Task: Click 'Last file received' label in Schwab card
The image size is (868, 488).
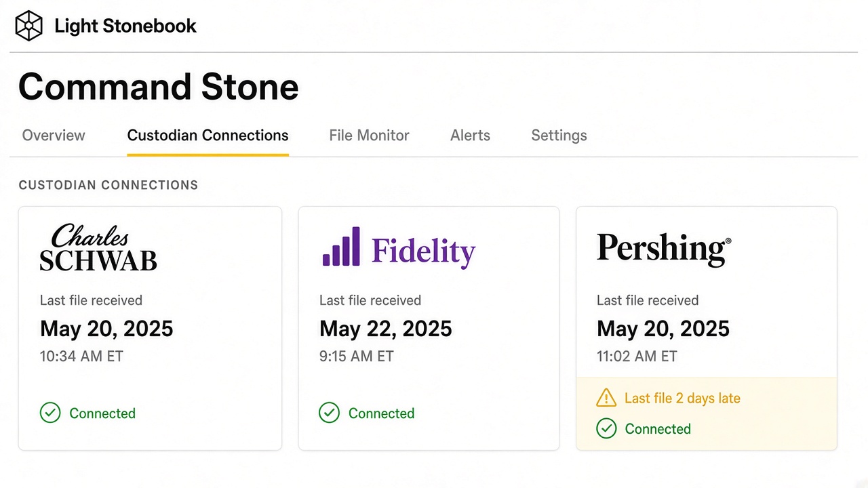Action: [91, 300]
